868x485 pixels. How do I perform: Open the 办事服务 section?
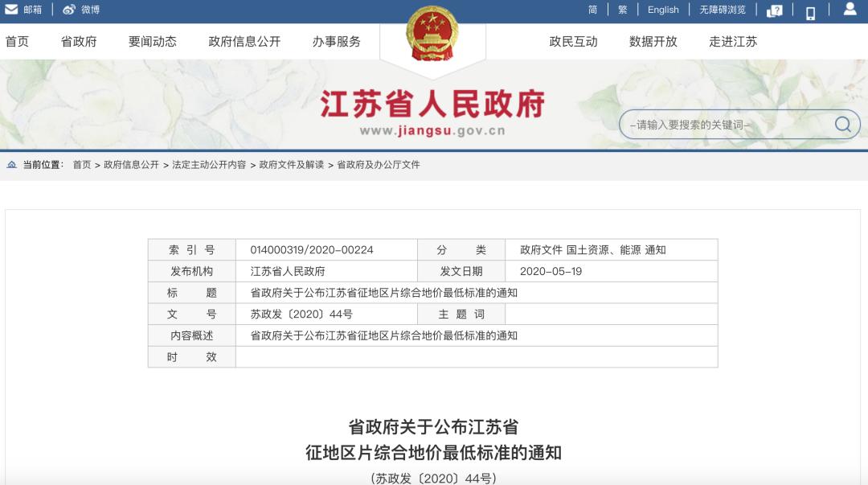337,41
